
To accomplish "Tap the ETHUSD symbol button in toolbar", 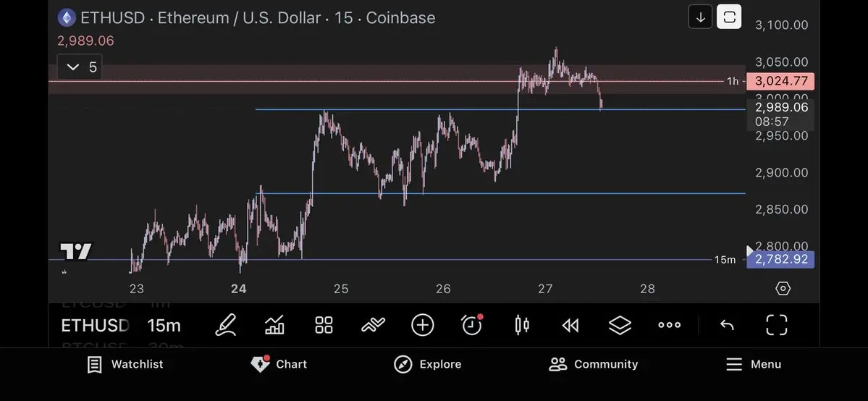I will pos(95,326).
